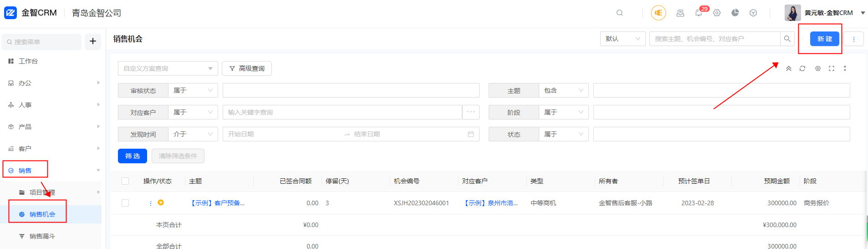868x249 pixels.
Task: Open the 自定义方案查询 dropdown
Action: (168, 68)
